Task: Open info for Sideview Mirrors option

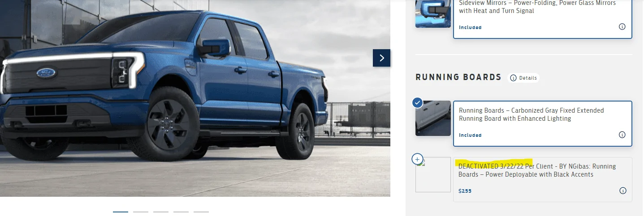Action: 622,26
